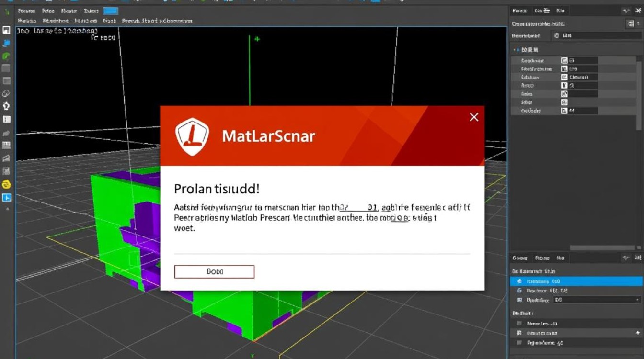Close the upper right panel with its X icon

(x=638, y=11)
